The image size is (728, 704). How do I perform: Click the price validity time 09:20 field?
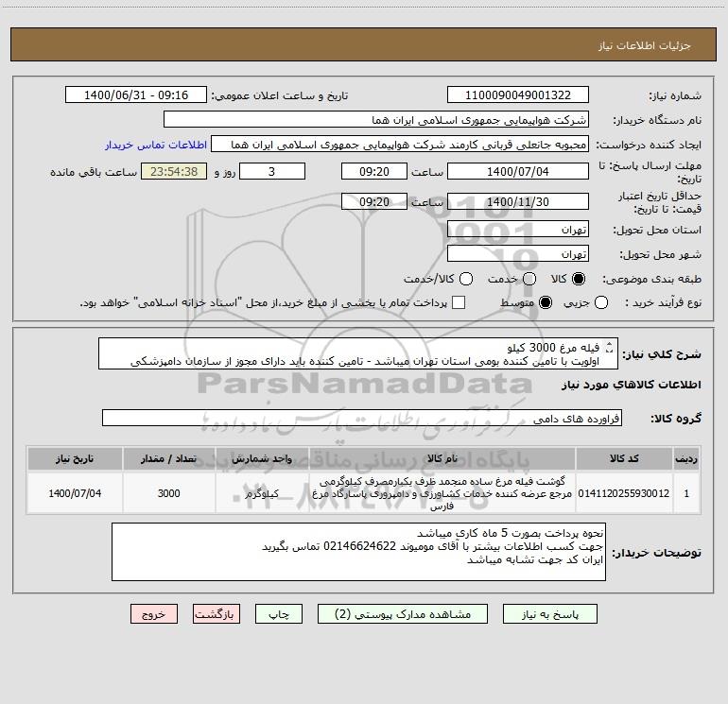pos(374,201)
